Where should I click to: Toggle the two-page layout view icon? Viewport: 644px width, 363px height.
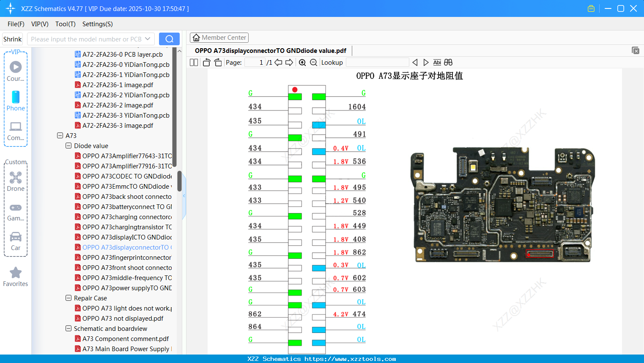pos(194,63)
